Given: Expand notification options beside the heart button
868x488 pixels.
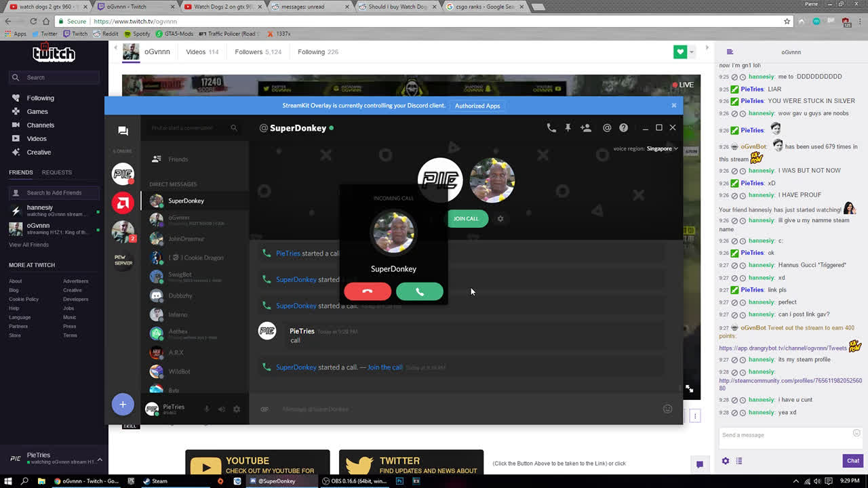Looking at the screenshot, I should (691, 52).
